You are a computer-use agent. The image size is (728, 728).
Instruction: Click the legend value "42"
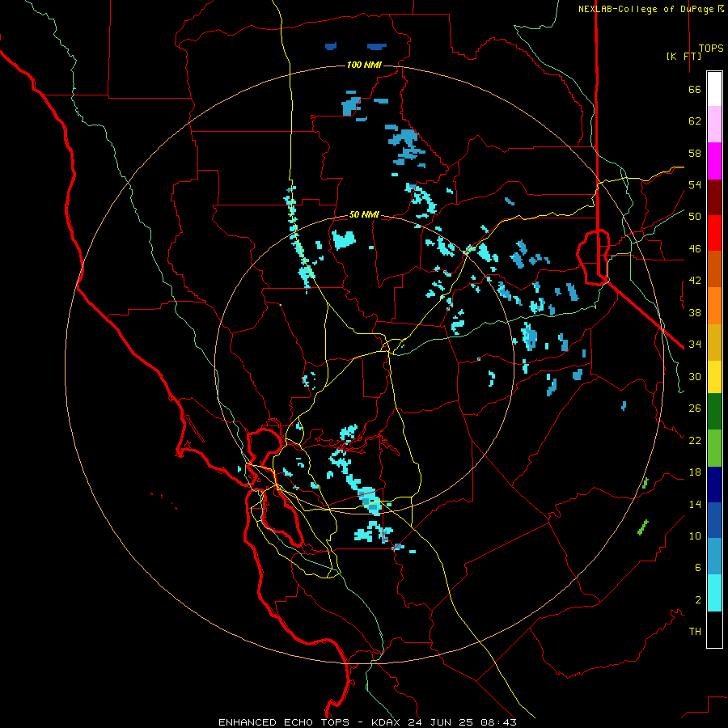[695, 281]
